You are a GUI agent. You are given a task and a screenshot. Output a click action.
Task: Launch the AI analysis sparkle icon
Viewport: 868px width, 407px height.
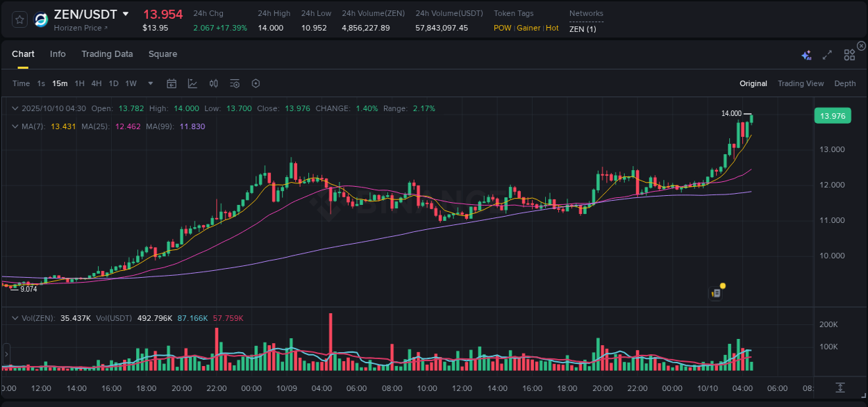point(805,53)
